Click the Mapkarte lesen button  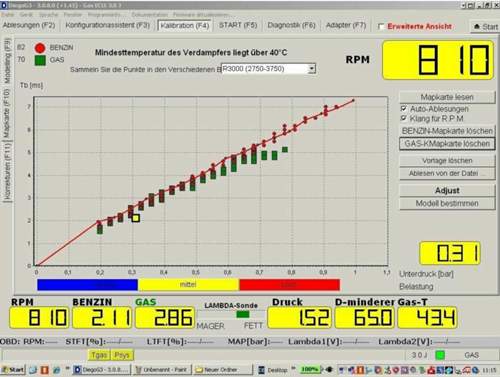[x=447, y=97]
